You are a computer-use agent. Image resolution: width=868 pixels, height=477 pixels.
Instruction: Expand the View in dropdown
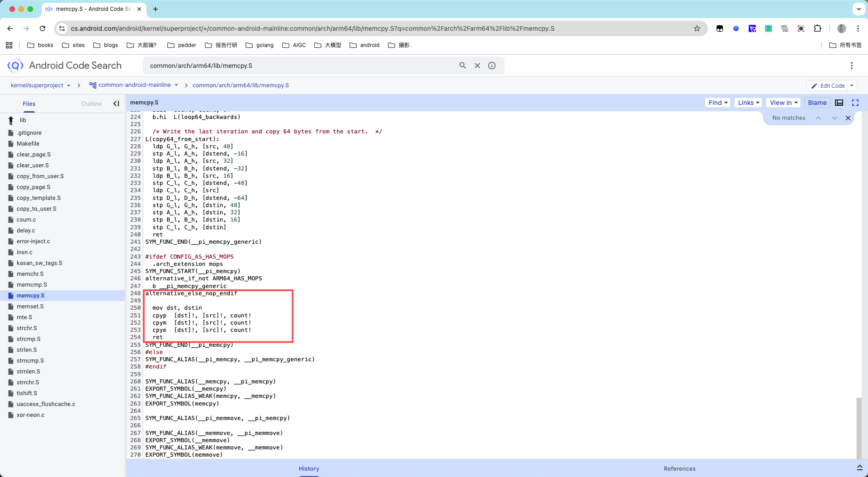783,103
